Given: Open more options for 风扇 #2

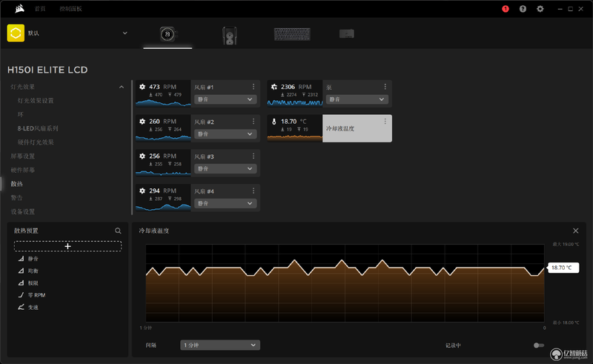Looking at the screenshot, I should tap(254, 122).
